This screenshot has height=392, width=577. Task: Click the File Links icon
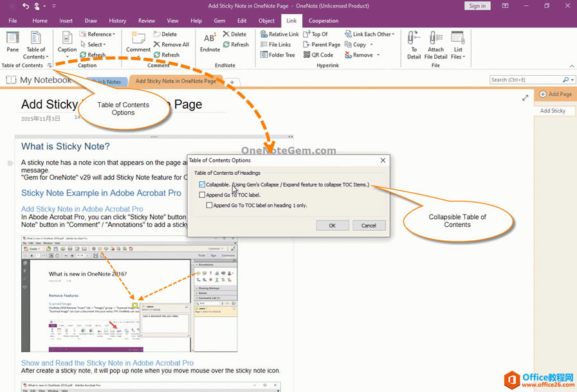(264, 44)
